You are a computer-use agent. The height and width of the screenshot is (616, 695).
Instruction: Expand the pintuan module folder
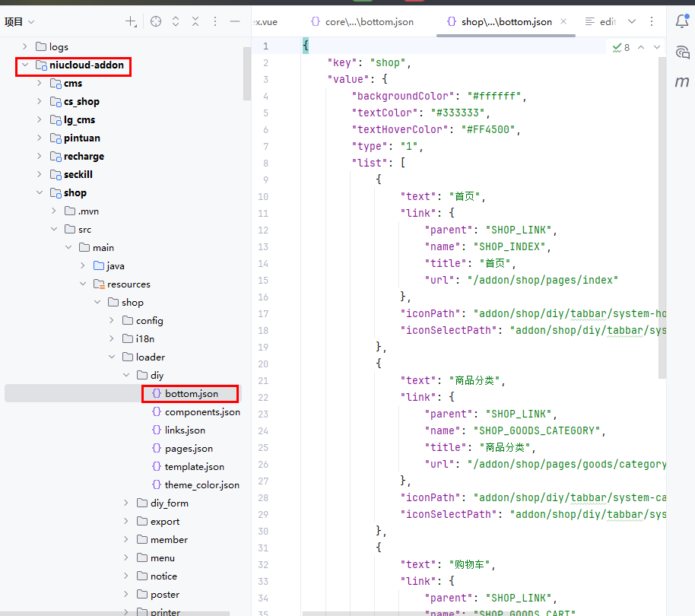click(40, 138)
